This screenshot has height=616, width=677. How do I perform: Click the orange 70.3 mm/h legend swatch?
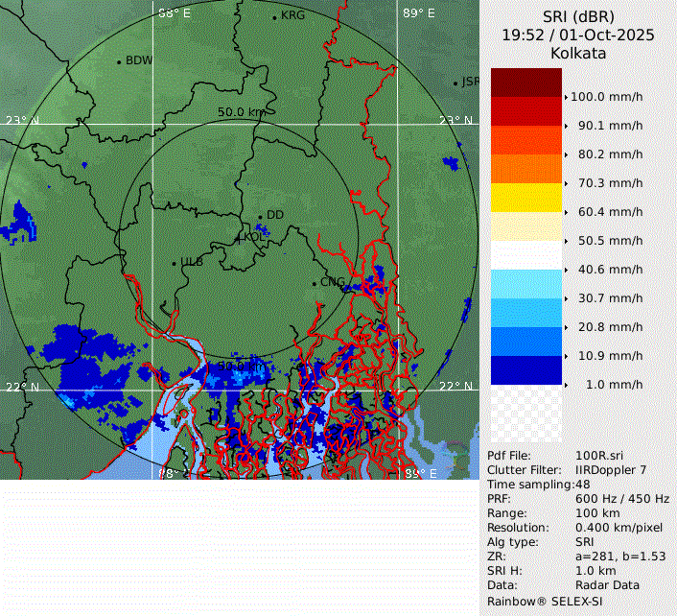click(525, 169)
